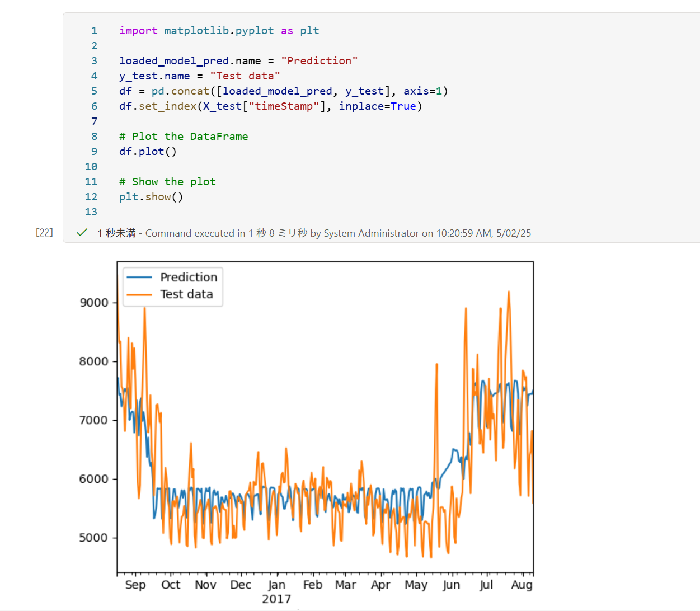Click the Test data legend label
The height and width of the screenshot is (611, 700).
[186, 294]
